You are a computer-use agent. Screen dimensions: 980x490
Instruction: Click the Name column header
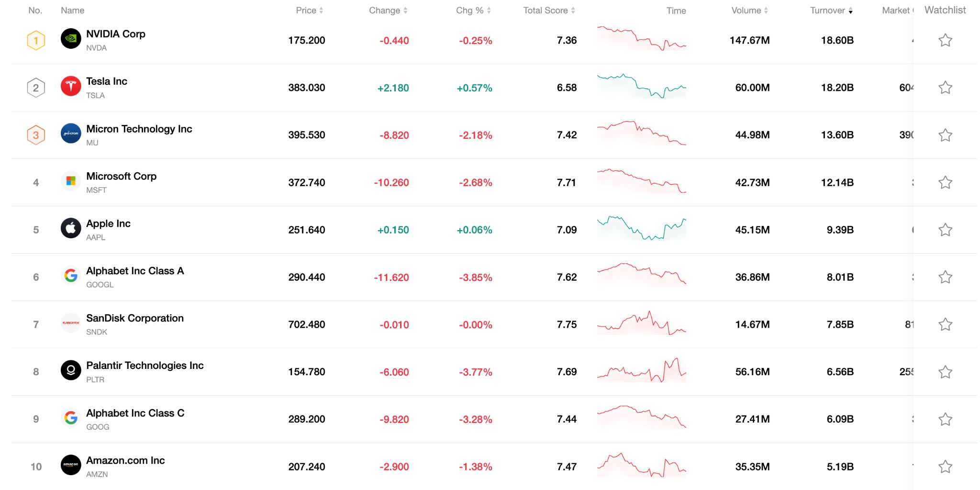pos(72,10)
